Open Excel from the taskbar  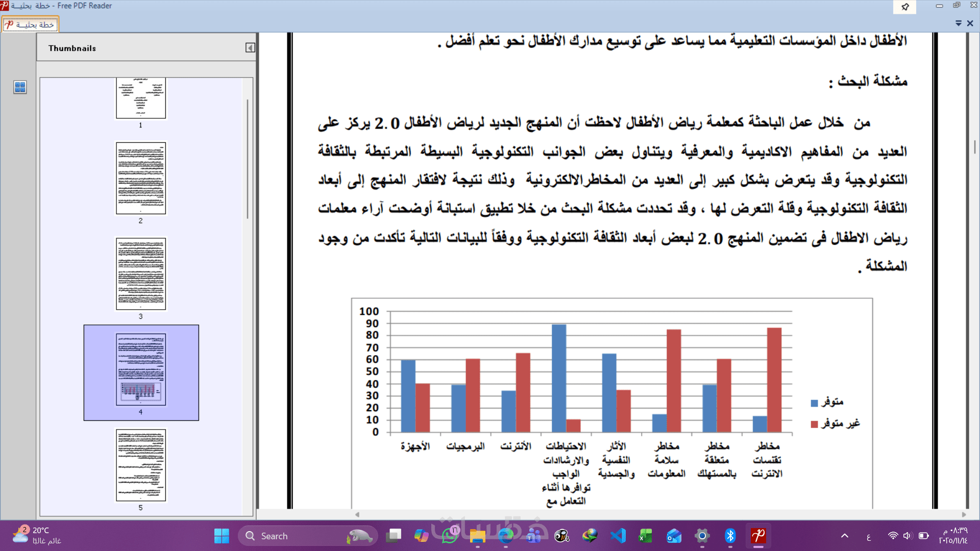tap(646, 536)
